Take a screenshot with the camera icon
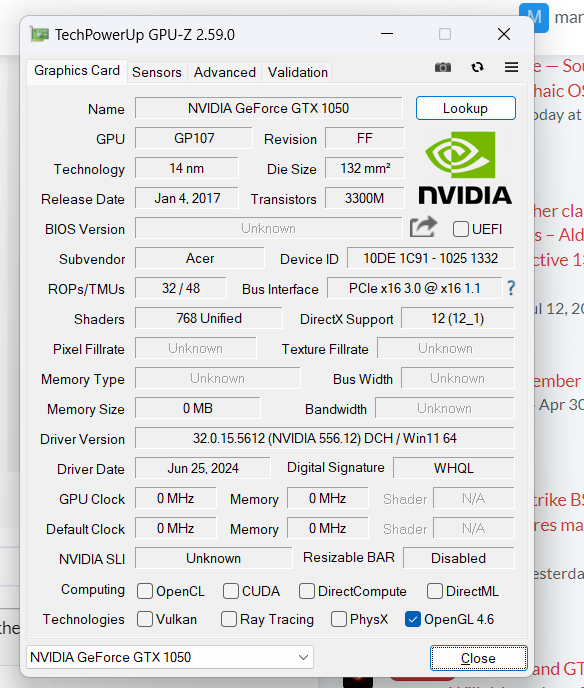 [x=443, y=67]
